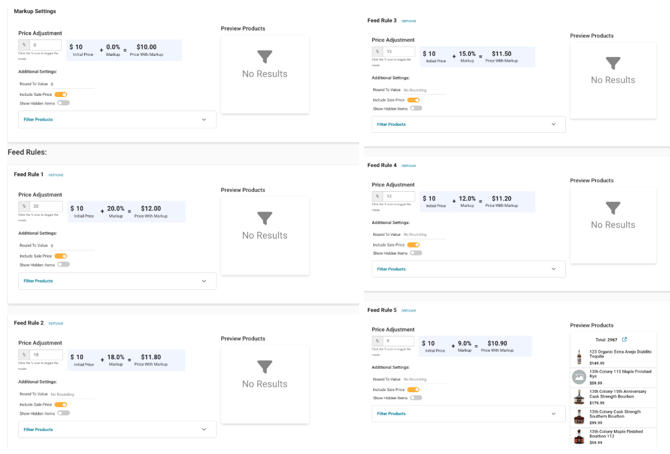Expand Filter Products chevron in Feed Rule 3
The width and height of the screenshot is (670, 454).
coord(553,124)
